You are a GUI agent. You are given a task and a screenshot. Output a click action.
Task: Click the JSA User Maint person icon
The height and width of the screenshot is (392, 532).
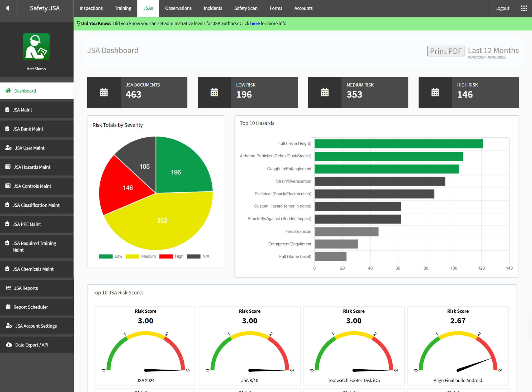[x=8, y=148]
